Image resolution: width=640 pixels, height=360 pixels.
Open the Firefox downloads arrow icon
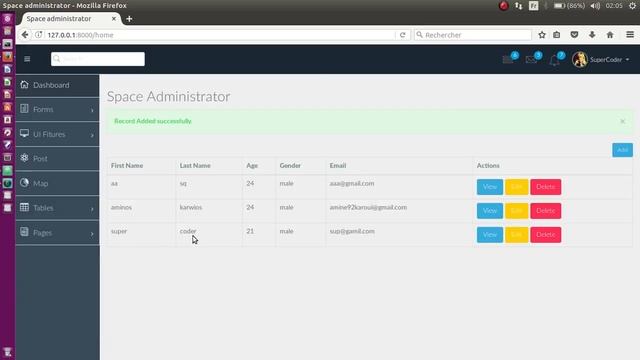592,35
